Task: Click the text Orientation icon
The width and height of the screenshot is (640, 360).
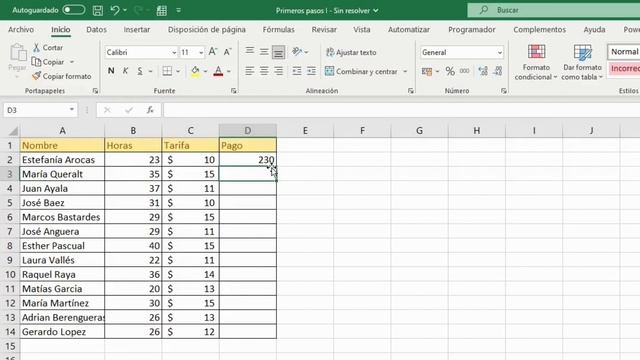Action: pos(297,51)
